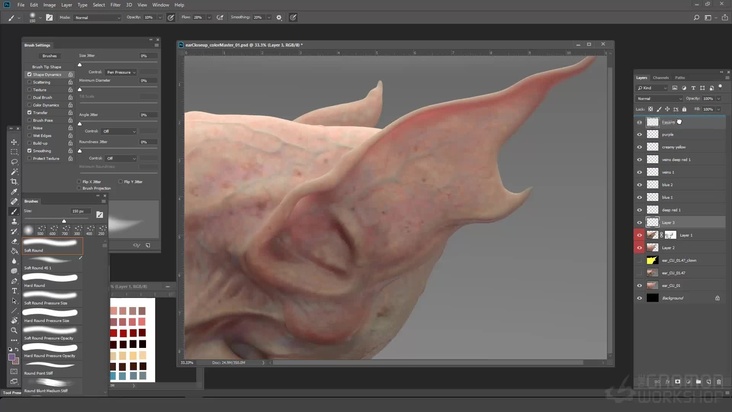Select the Magic Wand tool

[x=14, y=172]
